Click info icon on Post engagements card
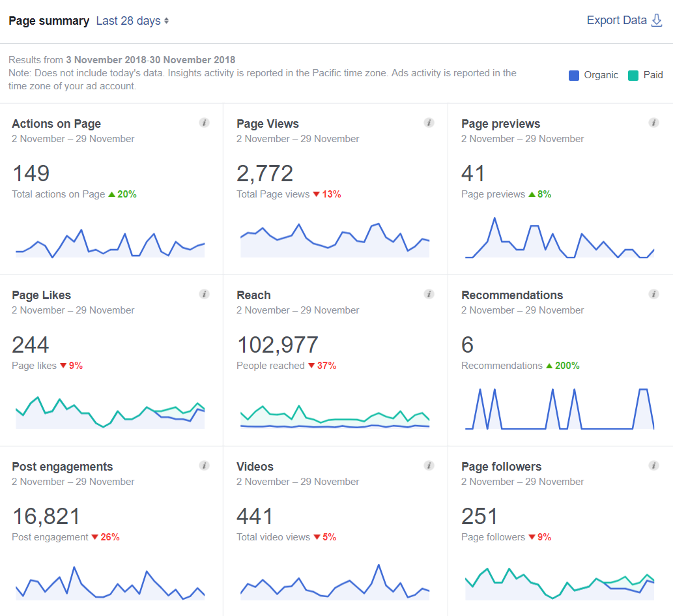The image size is (673, 616). [x=204, y=465]
